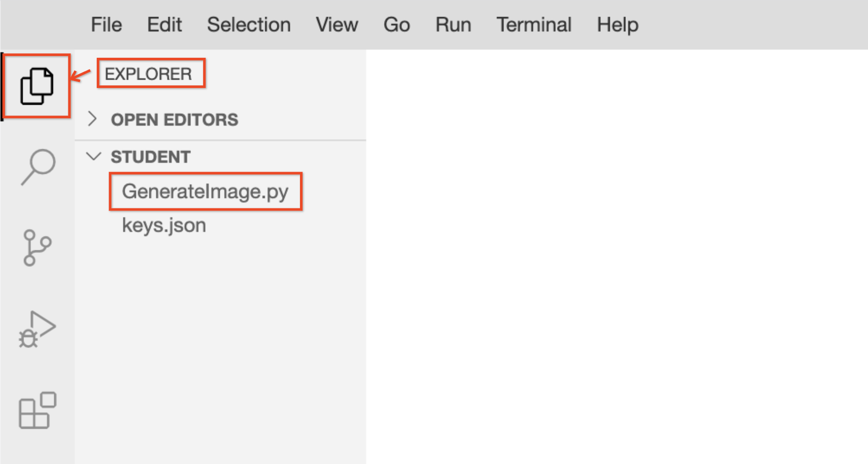The width and height of the screenshot is (868, 464).
Task: Open the Help menu
Action: tap(617, 25)
